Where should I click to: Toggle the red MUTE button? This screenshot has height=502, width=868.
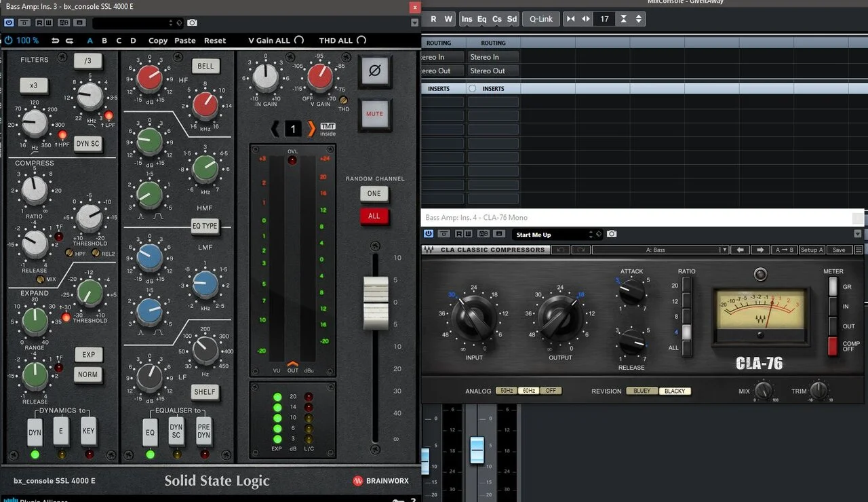click(374, 114)
